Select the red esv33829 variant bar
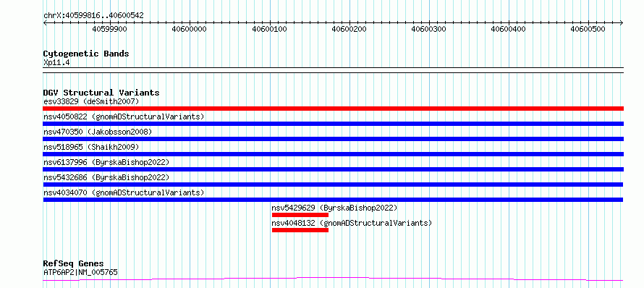 (x=333, y=109)
